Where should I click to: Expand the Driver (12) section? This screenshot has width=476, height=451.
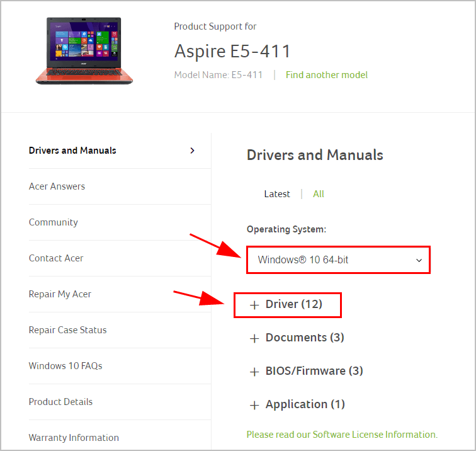(293, 304)
